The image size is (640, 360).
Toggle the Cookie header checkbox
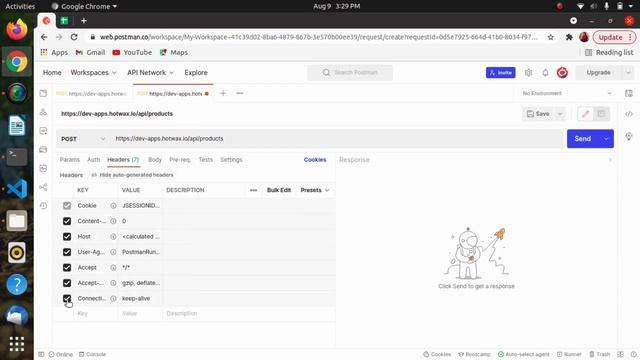[67, 206]
